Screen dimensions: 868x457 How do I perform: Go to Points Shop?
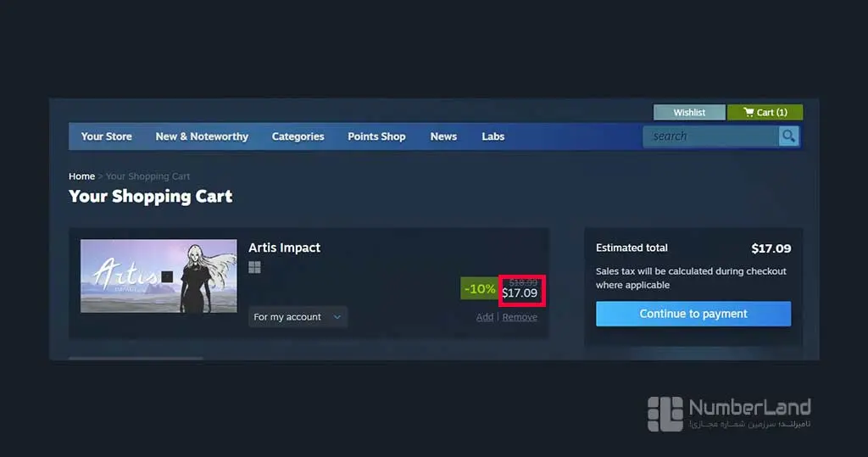click(x=376, y=137)
